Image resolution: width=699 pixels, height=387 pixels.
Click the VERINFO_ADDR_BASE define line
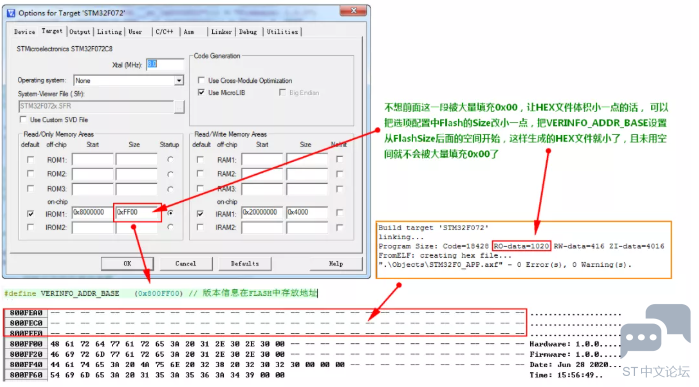160,293
